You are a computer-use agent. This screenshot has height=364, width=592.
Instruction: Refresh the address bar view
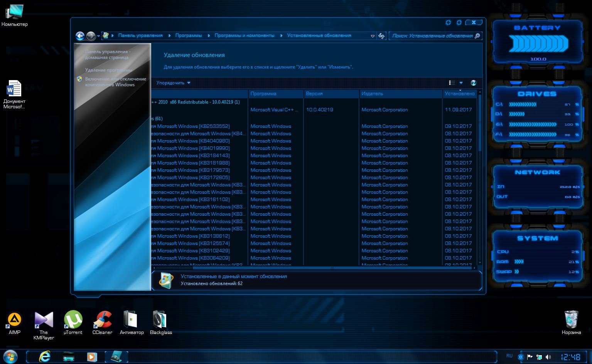pyautogui.click(x=381, y=36)
